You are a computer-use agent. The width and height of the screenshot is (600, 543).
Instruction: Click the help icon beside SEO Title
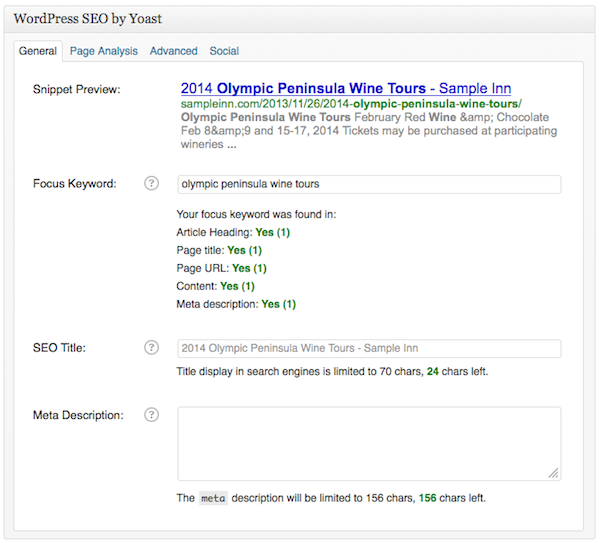(x=151, y=348)
